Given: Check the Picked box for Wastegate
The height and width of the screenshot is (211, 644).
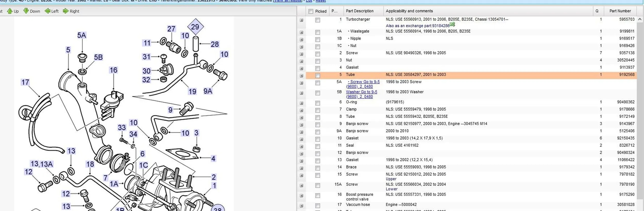Looking at the screenshot, I should [x=318, y=32].
